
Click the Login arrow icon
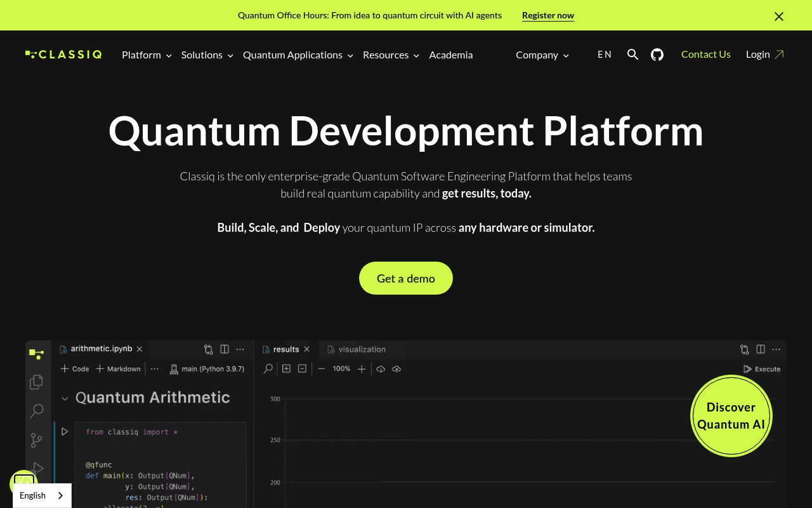pyautogui.click(x=780, y=55)
